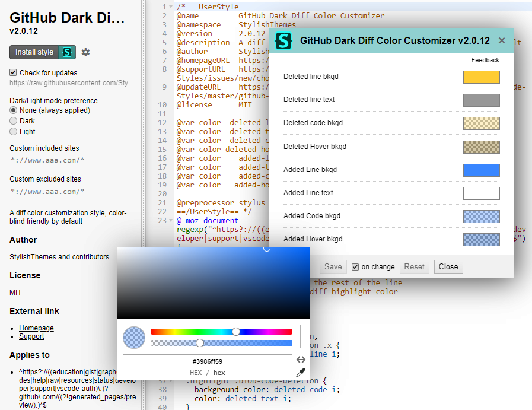Open the Feedback link
The height and width of the screenshot is (410, 532).
coord(485,60)
